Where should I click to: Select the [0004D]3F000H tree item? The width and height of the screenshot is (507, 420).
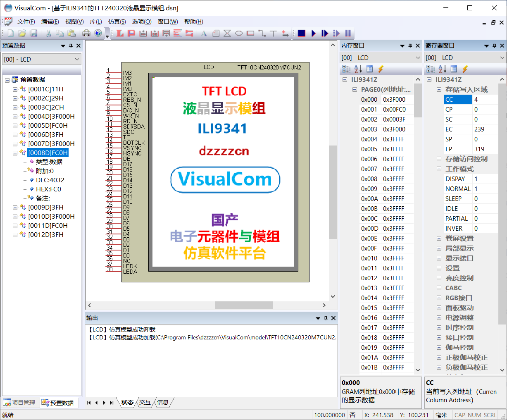[x=51, y=117]
